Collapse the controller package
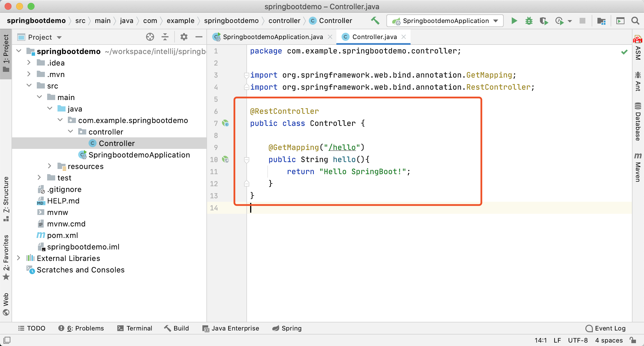The height and width of the screenshot is (346, 644). click(x=71, y=131)
